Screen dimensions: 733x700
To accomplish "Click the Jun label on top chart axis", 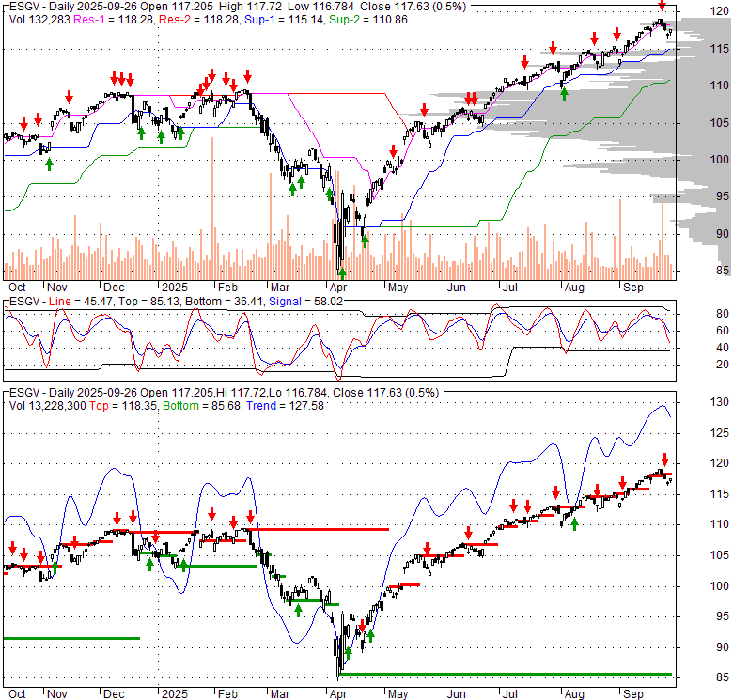I will tap(457, 288).
